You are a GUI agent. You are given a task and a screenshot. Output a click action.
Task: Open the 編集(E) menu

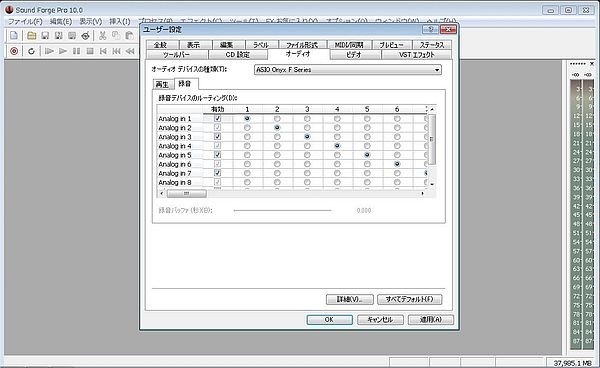pyautogui.click(x=61, y=21)
